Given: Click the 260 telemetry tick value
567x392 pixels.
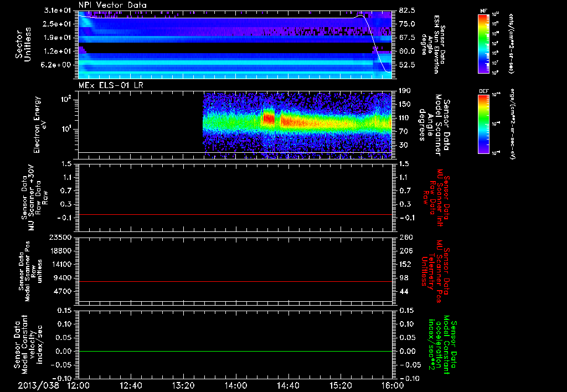Looking at the screenshot, I should pos(405,237).
